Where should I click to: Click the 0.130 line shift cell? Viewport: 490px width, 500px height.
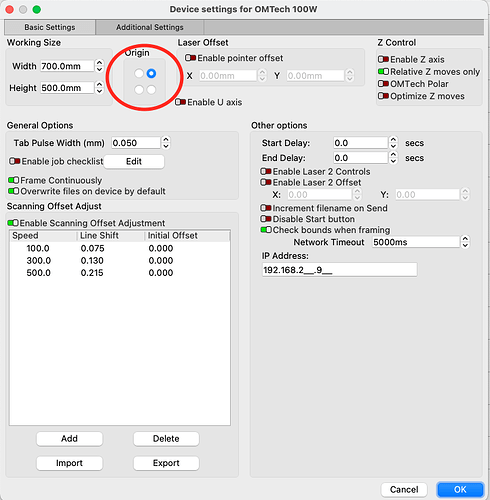[x=92, y=261]
